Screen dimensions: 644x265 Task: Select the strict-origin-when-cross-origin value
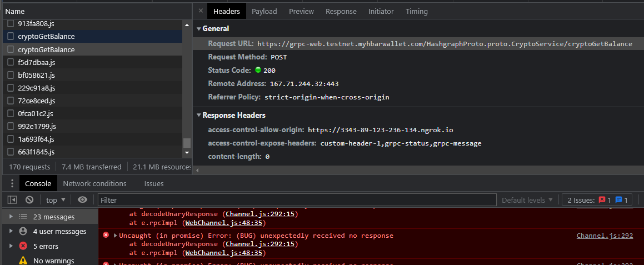pos(327,97)
